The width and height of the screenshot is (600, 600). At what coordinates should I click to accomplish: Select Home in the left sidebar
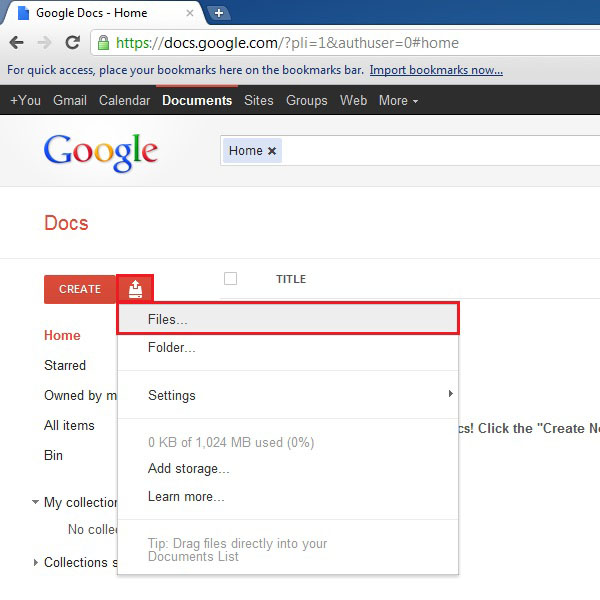[x=62, y=335]
